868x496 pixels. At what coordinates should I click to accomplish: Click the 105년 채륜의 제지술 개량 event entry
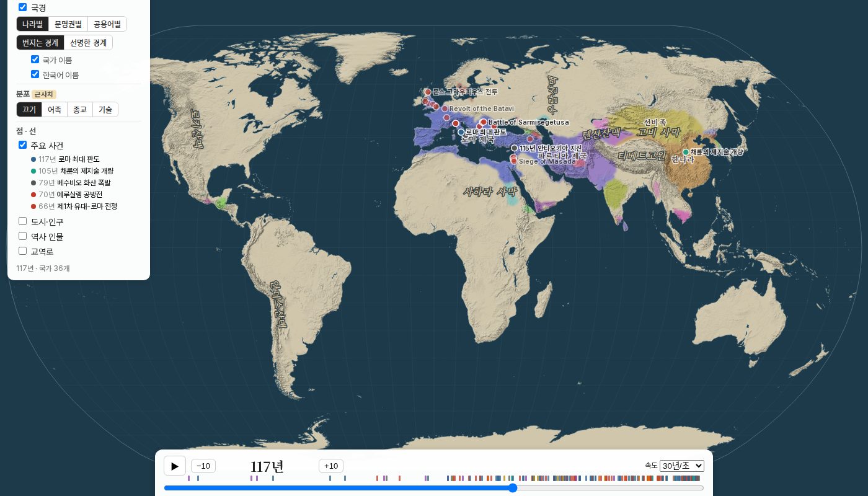pyautogui.click(x=72, y=171)
